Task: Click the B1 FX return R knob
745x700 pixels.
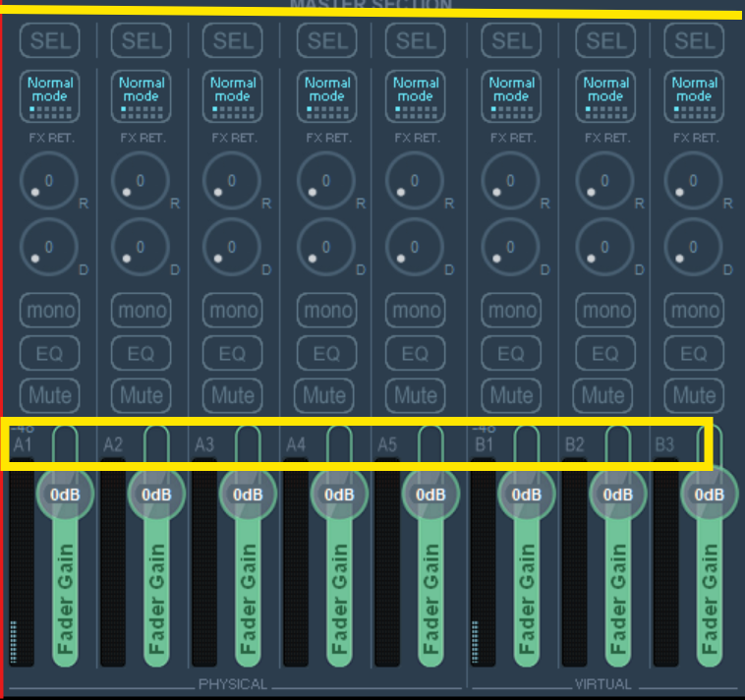Action: point(510,182)
